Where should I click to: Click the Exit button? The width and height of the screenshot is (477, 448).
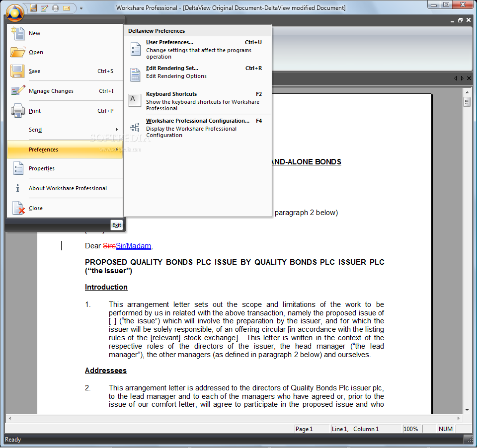tap(116, 225)
